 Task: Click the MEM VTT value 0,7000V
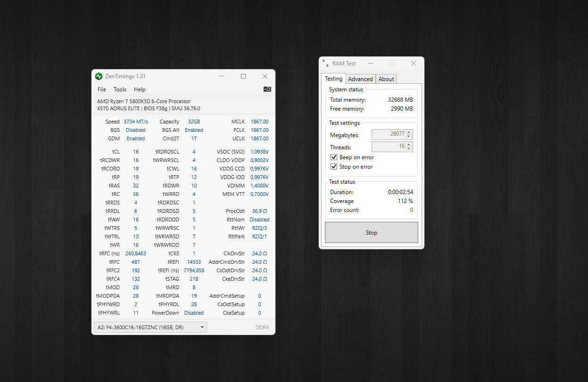point(260,194)
